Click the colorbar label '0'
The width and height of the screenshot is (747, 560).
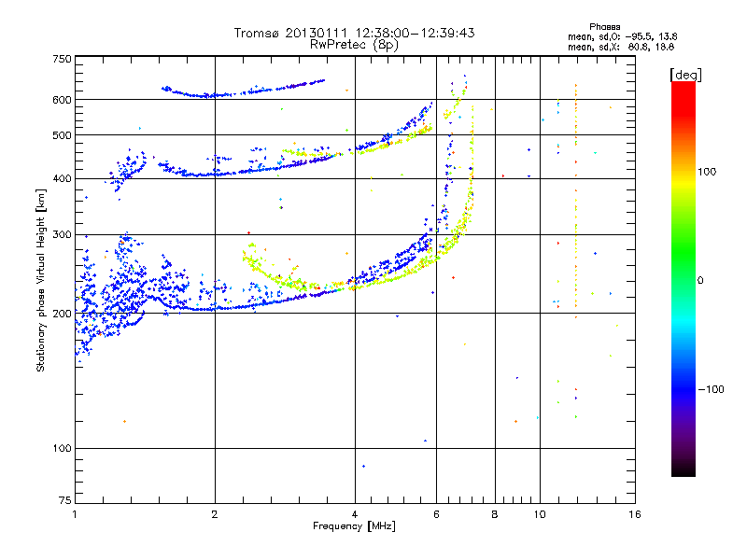tap(700, 280)
